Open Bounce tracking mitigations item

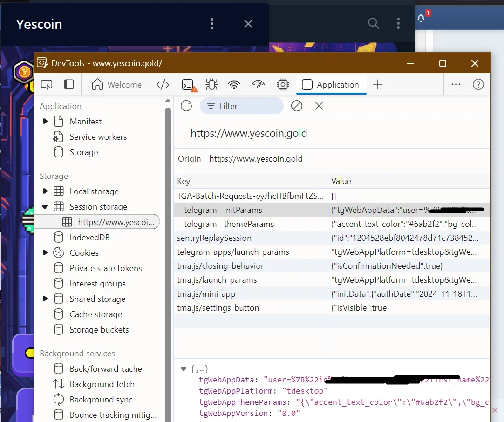click(113, 415)
